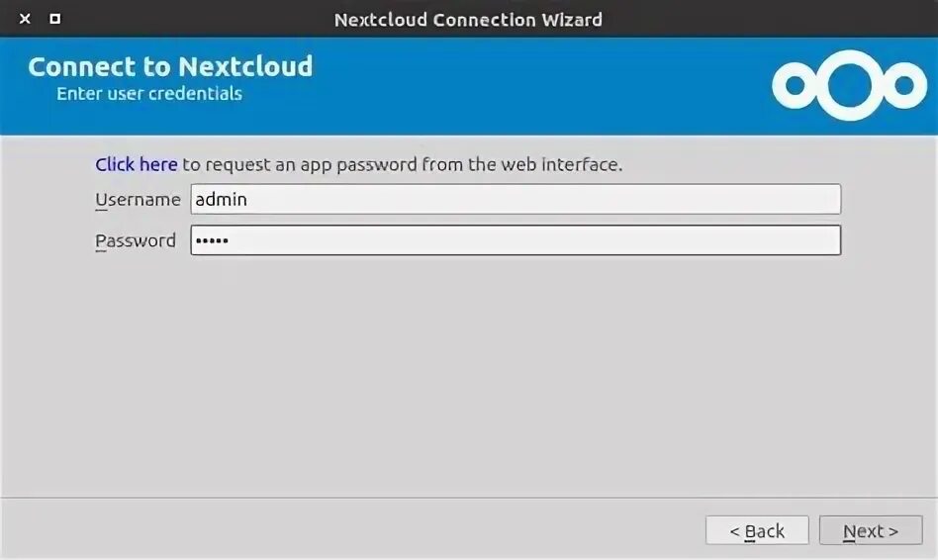938x560 pixels.
Task: Open the "Click here" app password link
Action: tap(136, 164)
